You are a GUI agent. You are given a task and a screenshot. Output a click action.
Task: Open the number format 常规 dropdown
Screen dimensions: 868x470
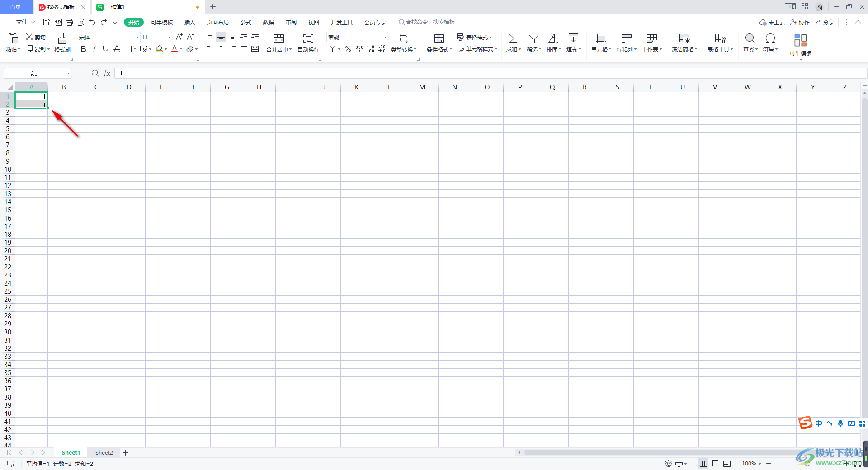(x=385, y=37)
